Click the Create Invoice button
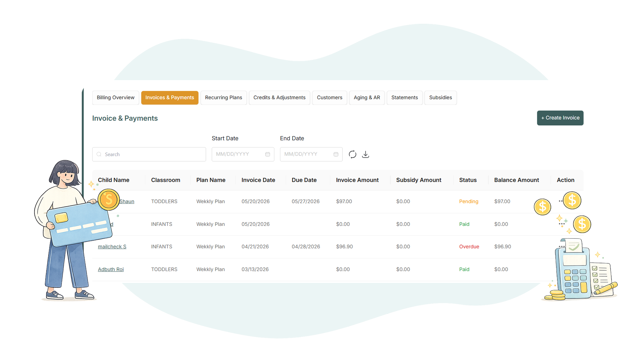Viewport: 644px width, 362px height. coord(560,118)
